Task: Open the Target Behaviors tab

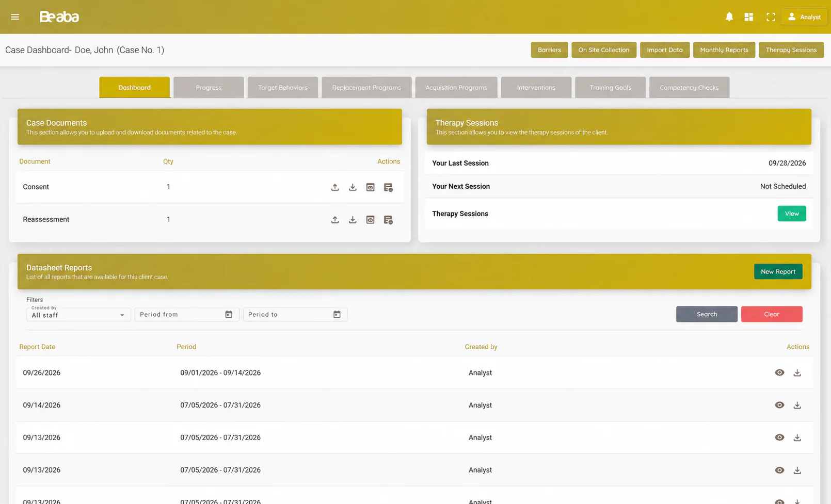Action: (283, 88)
